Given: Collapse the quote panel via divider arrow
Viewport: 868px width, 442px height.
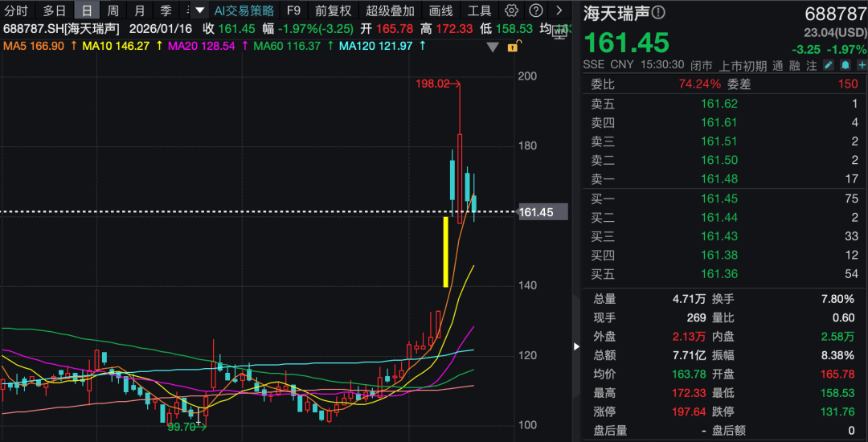Looking at the screenshot, I should (x=575, y=346).
